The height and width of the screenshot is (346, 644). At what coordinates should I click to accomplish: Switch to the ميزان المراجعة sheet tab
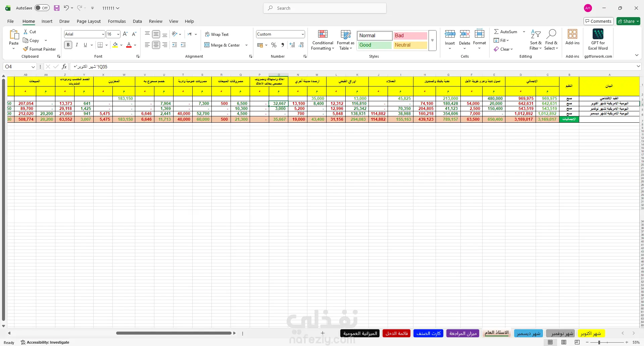(x=463, y=333)
